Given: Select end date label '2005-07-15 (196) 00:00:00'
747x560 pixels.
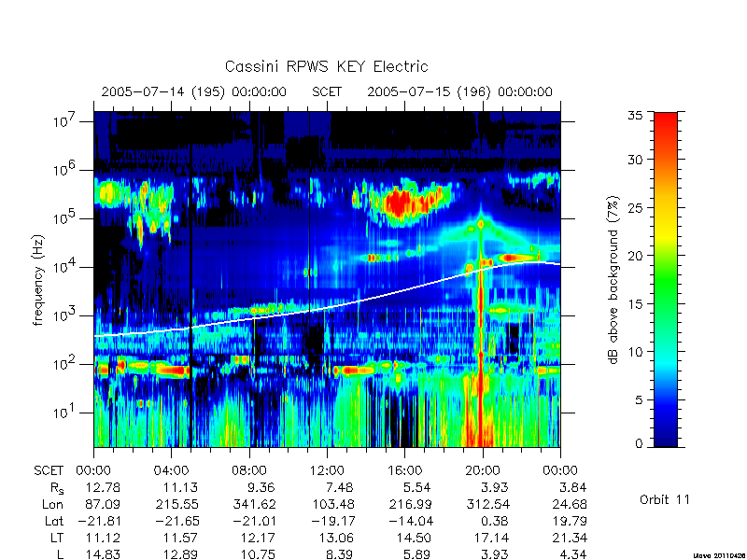Looking at the screenshot, I should point(459,91).
